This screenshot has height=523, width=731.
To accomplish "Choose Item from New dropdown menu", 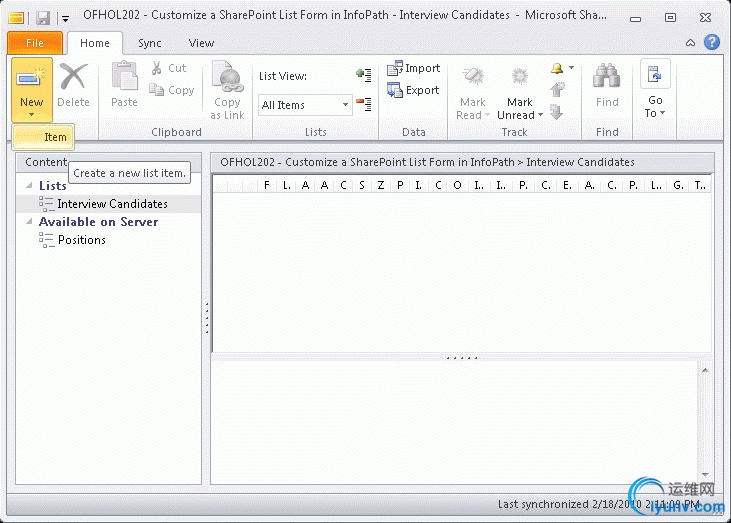I will tap(43, 137).
